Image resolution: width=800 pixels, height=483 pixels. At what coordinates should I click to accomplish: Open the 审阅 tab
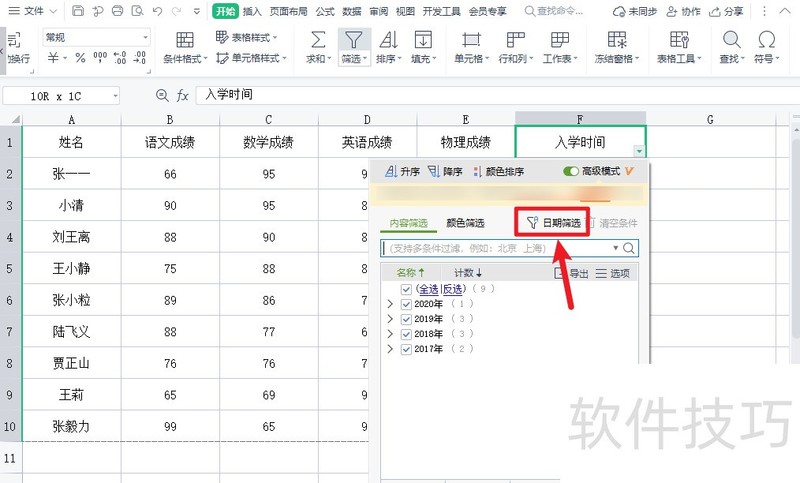point(379,11)
